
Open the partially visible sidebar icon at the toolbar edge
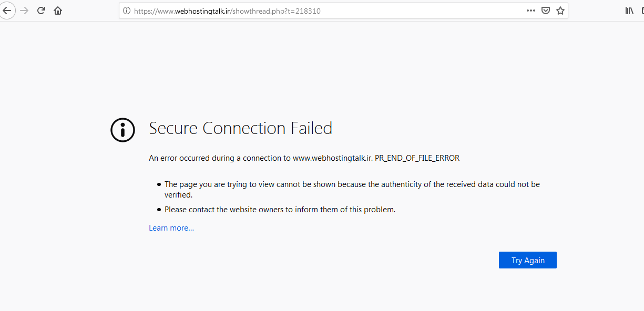[642, 11]
